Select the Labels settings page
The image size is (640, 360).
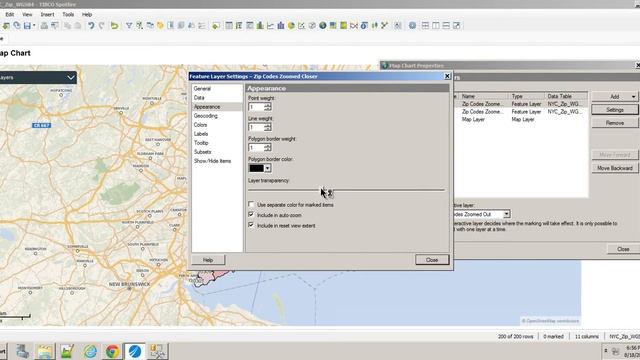(201, 134)
